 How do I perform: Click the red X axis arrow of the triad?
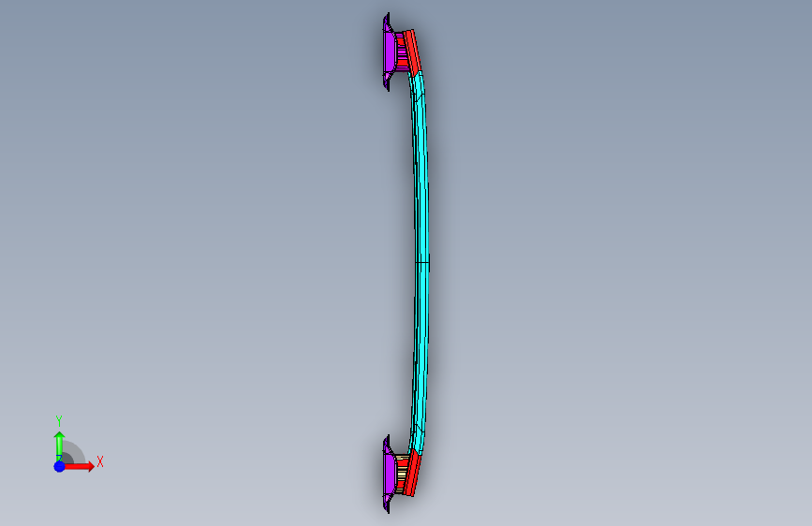[80, 466]
